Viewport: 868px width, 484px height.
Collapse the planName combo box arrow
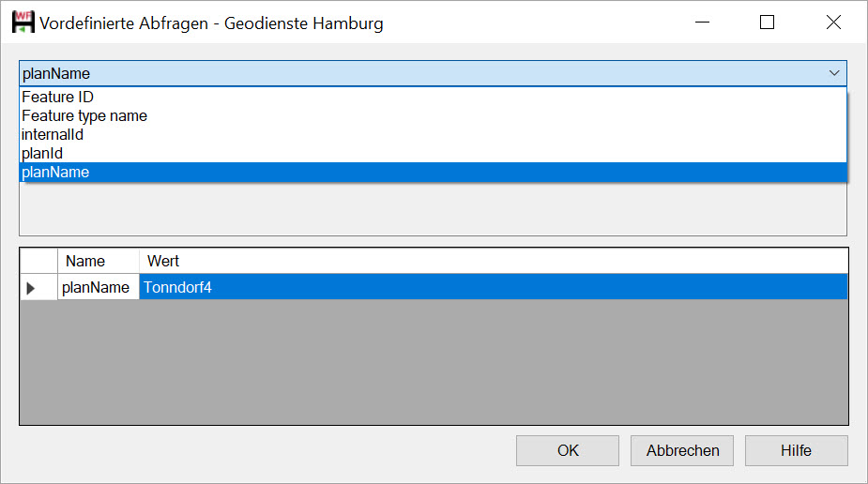tap(833, 73)
